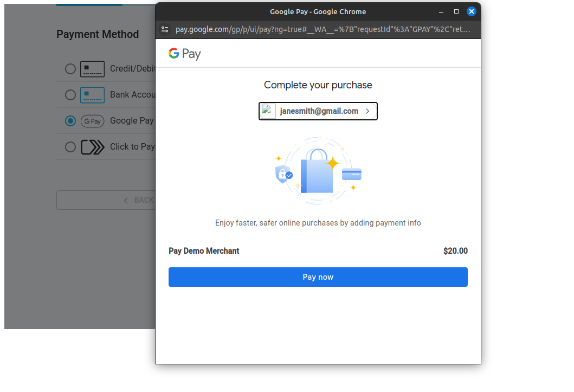Click the site settings icon in address bar
574x392 pixels.
tap(165, 29)
